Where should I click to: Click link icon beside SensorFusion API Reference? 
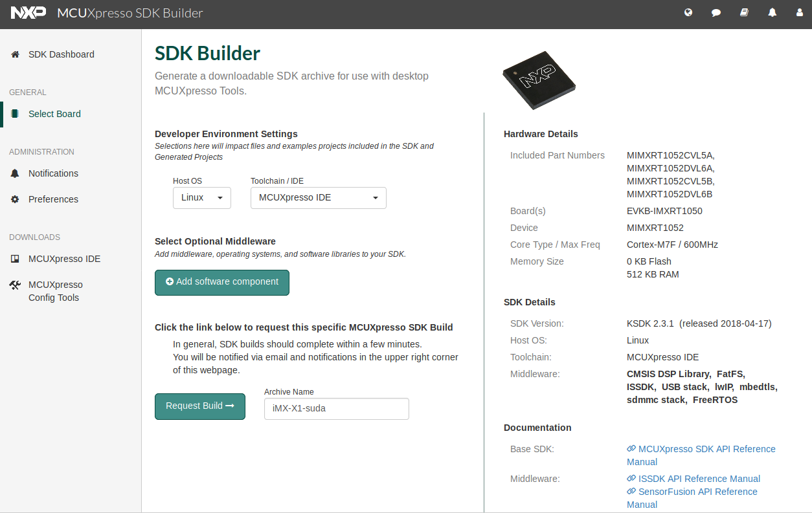[x=631, y=492]
